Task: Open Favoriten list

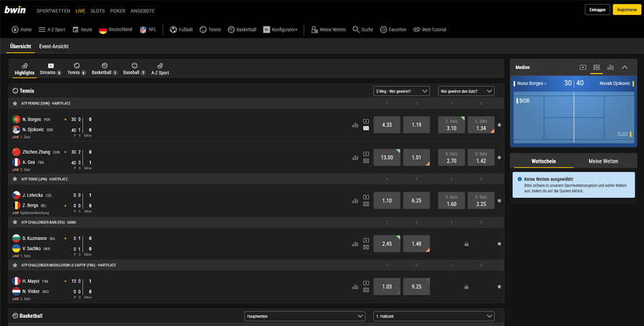Action: point(393,30)
